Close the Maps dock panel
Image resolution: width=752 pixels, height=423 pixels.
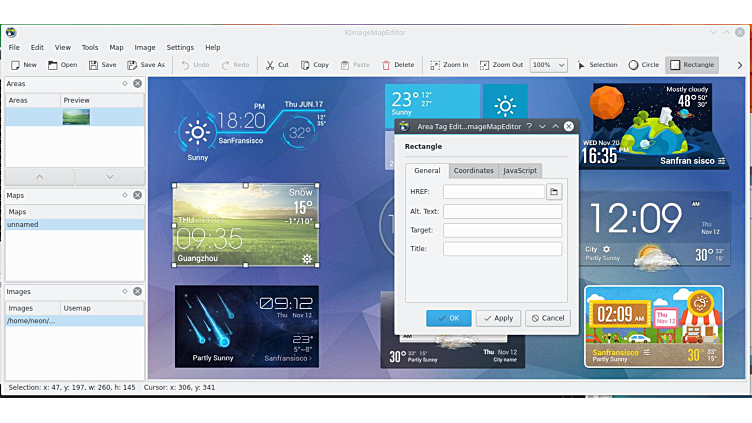tap(137, 195)
